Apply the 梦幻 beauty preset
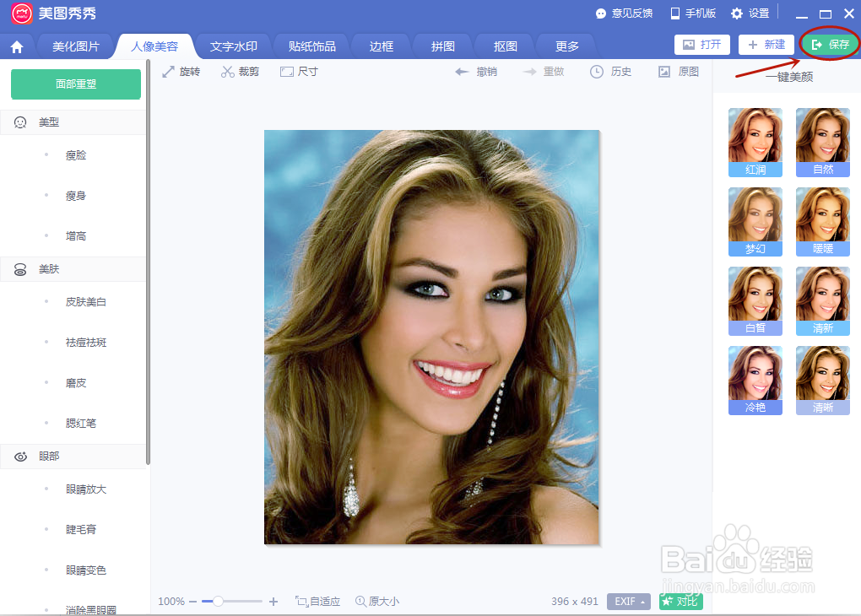The height and width of the screenshot is (616, 861). tap(755, 222)
